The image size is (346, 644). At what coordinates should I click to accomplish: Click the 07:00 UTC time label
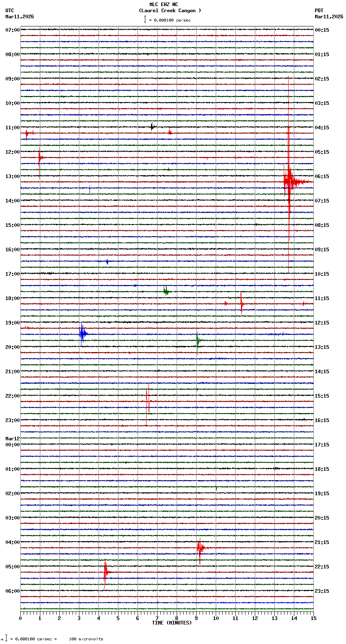point(13,30)
